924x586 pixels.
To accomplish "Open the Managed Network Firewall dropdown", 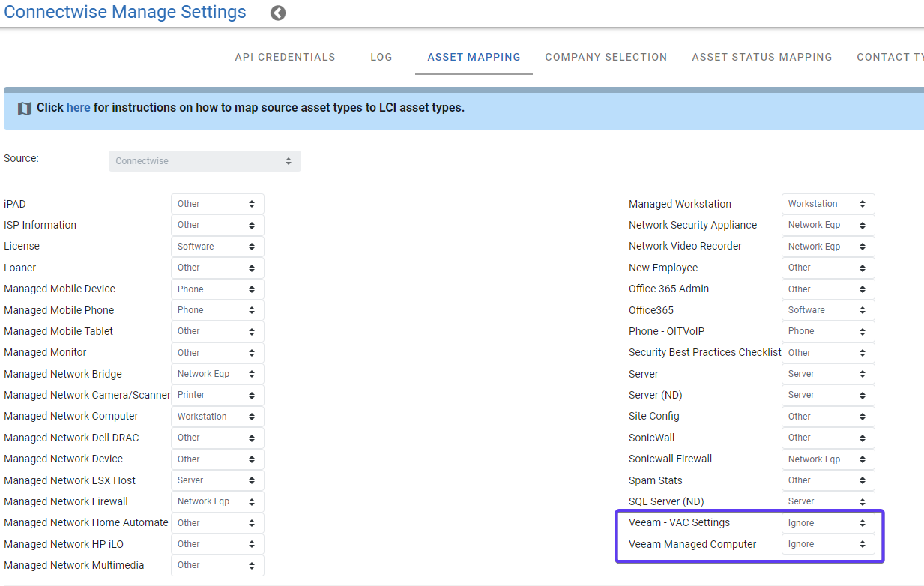I will click(x=217, y=501).
